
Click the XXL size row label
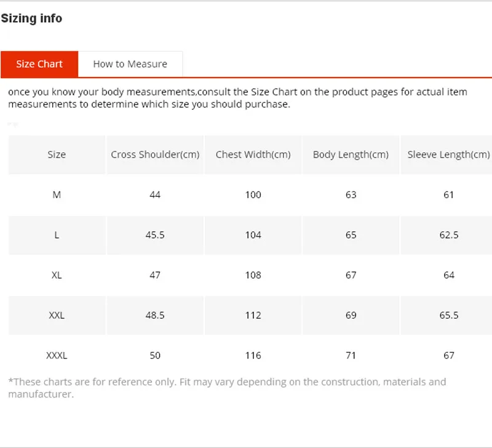(57, 315)
